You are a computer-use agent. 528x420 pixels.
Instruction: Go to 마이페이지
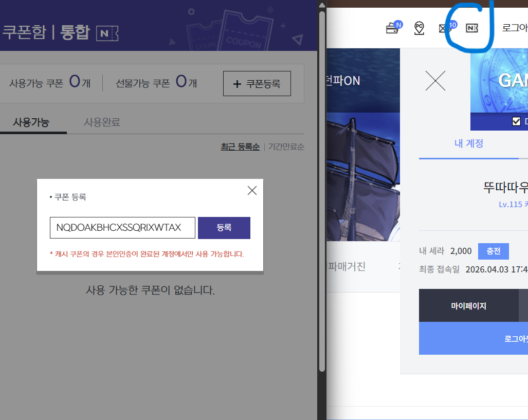pyautogui.click(x=468, y=306)
